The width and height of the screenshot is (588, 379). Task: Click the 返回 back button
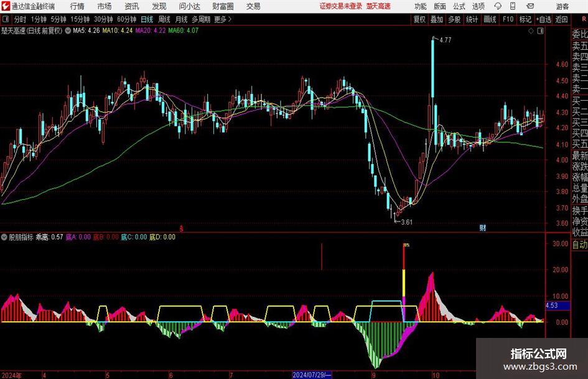point(562,19)
